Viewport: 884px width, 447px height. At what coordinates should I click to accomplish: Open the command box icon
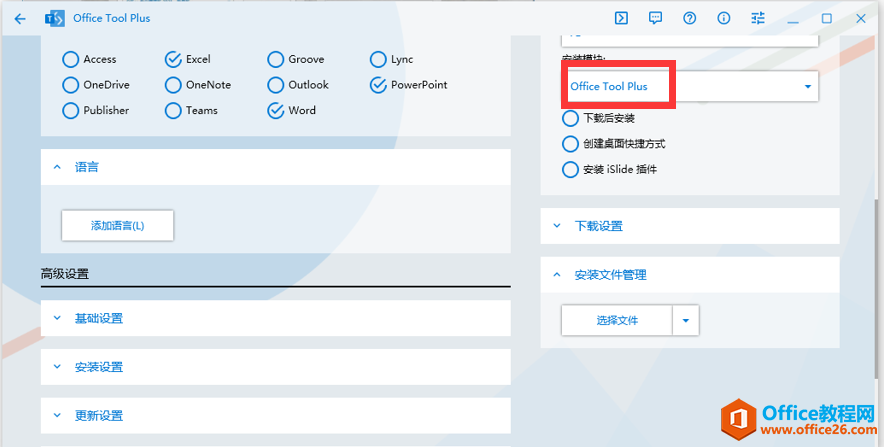coord(621,19)
